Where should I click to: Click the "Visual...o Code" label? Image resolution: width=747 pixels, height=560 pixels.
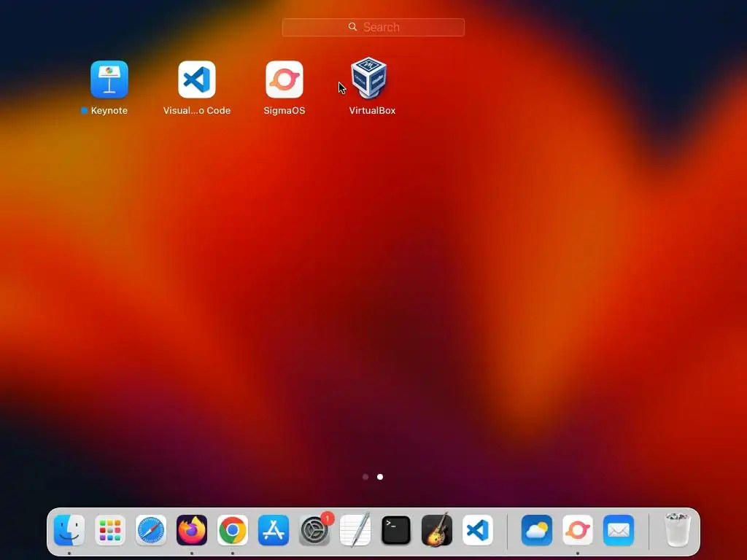click(197, 111)
